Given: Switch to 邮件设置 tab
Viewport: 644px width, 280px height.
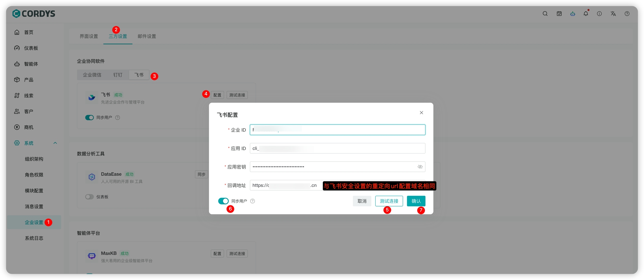Looking at the screenshot, I should pyautogui.click(x=147, y=36).
